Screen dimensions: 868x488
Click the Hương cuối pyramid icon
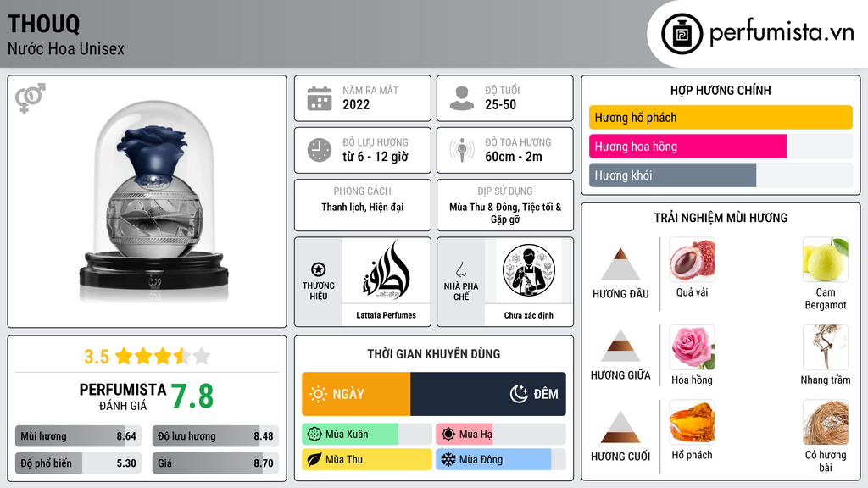620,427
